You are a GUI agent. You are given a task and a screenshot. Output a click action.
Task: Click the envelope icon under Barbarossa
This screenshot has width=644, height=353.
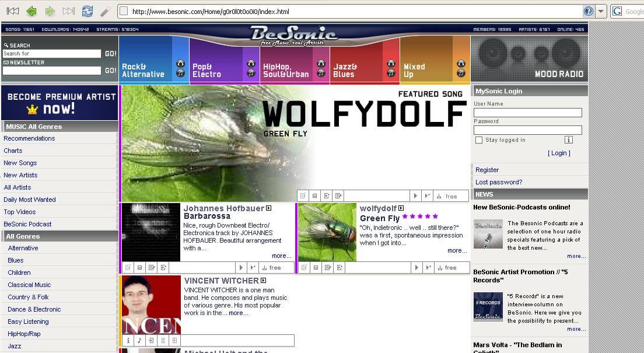point(139,268)
